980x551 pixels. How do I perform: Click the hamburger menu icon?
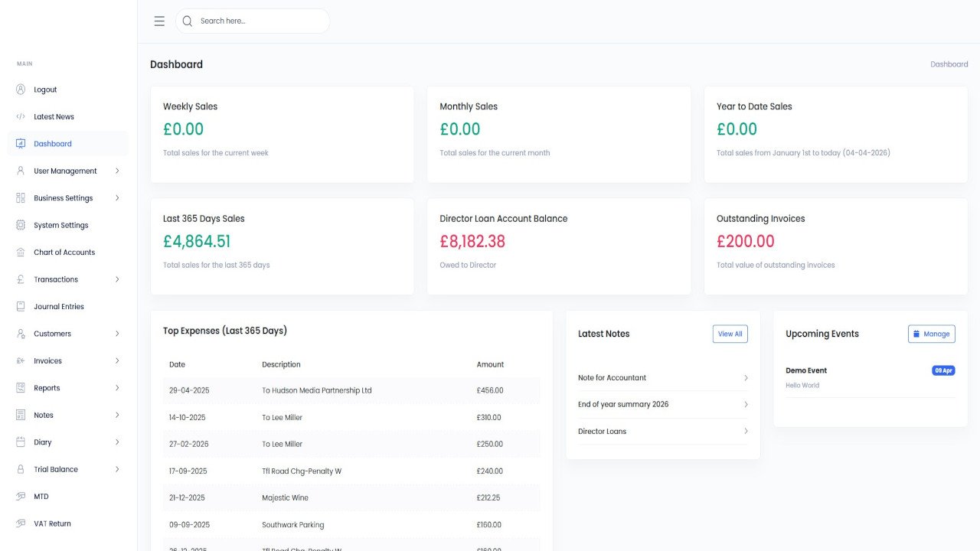(159, 21)
